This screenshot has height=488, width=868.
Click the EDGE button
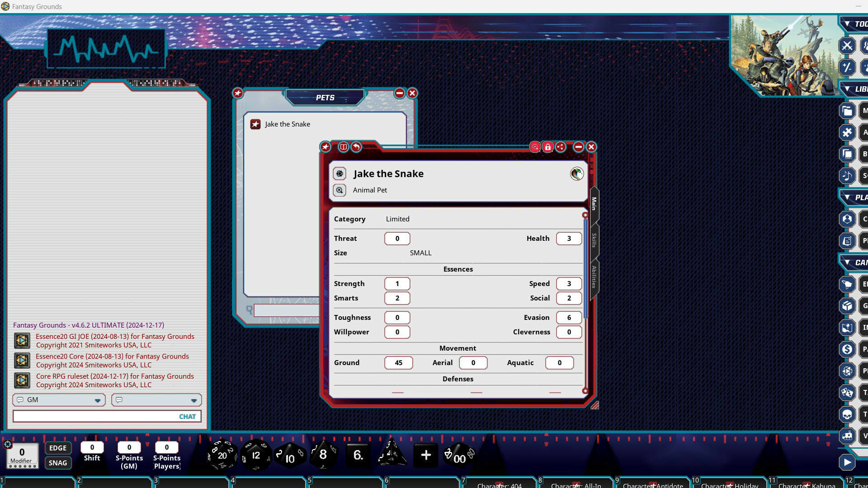point(58,448)
